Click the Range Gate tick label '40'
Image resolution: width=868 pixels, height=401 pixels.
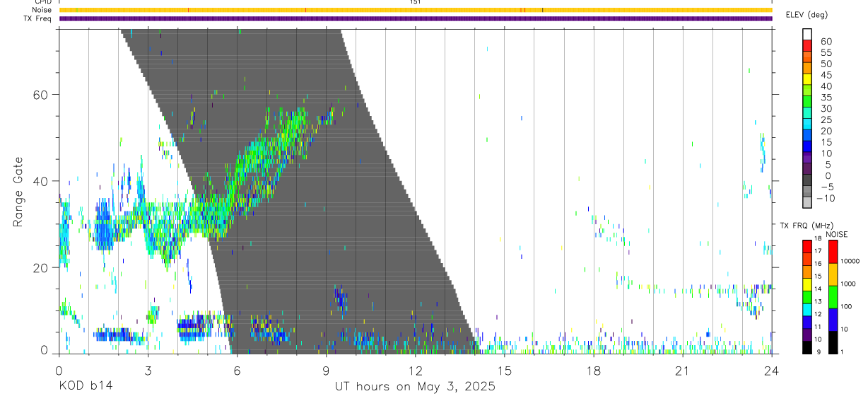40,181
